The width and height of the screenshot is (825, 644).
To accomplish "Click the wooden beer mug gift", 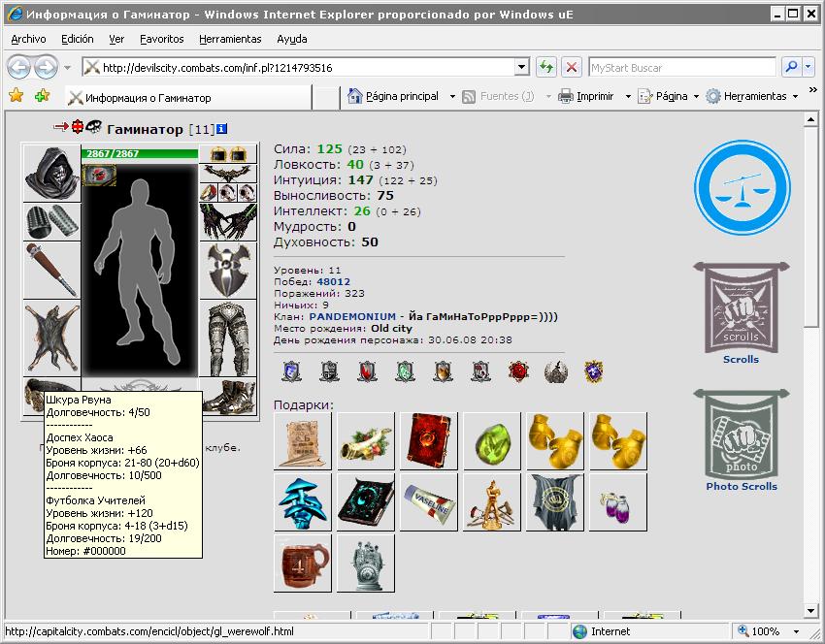I will pyautogui.click(x=303, y=563).
